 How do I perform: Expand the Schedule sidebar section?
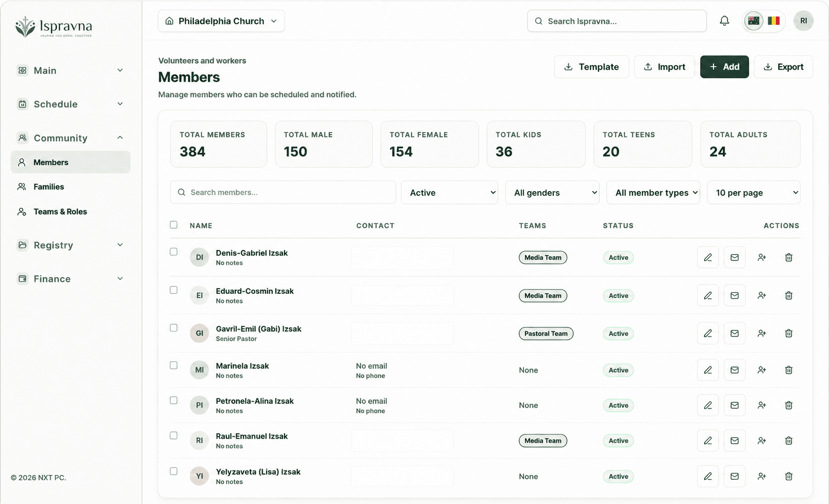(x=71, y=104)
